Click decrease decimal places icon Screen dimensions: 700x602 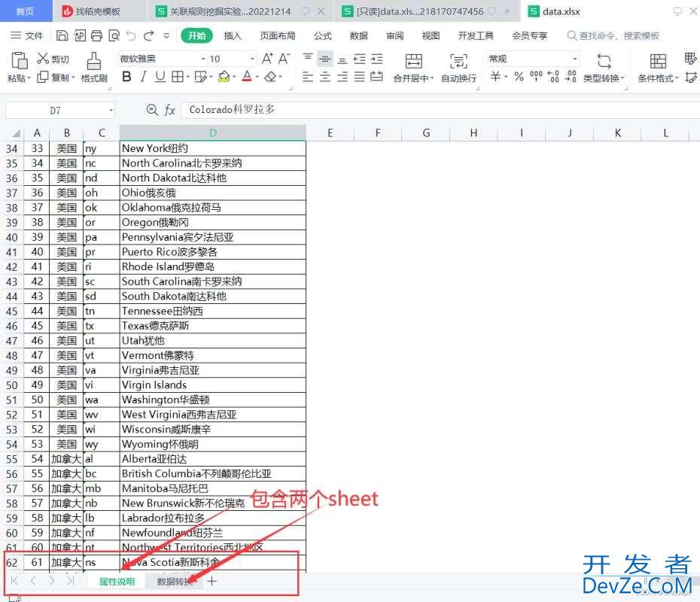[571, 77]
